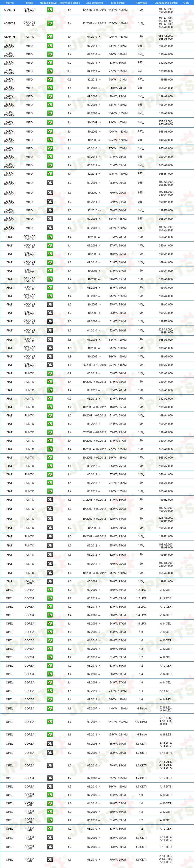Click diesel ON icon for Mito 85kW/115KM

(50, 219)
